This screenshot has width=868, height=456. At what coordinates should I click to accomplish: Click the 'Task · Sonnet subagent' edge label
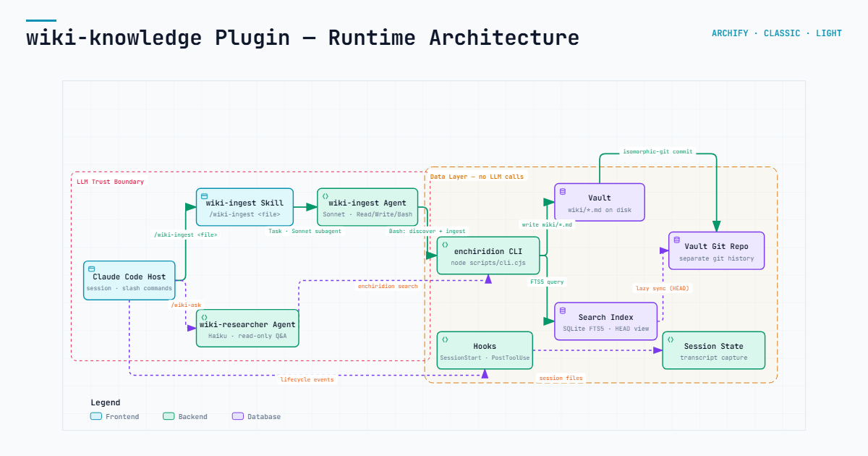305,232
